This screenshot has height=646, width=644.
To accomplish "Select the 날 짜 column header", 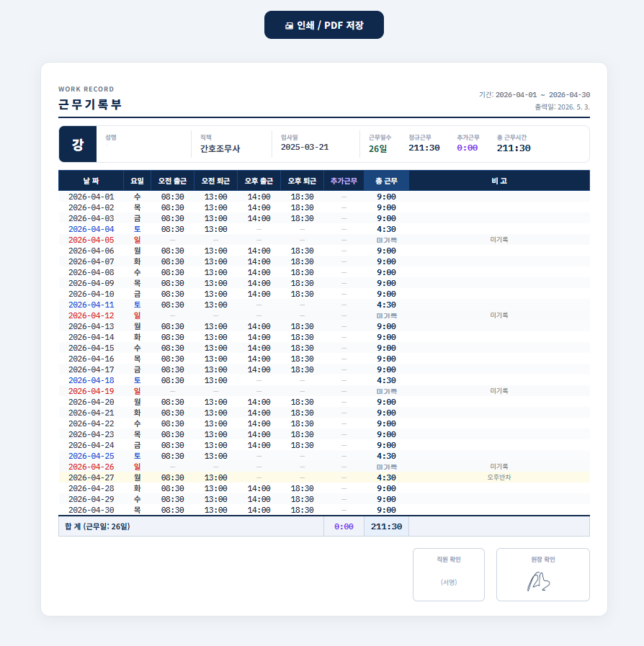I will [91, 181].
